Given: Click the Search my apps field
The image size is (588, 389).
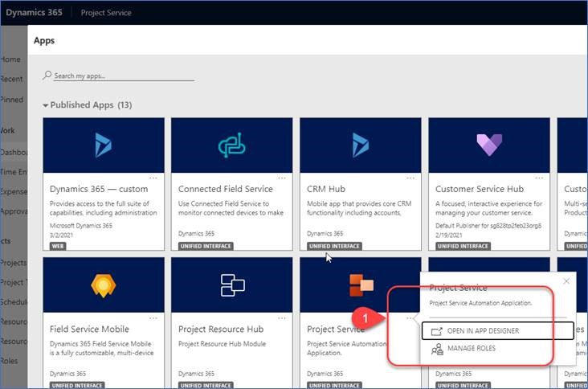Looking at the screenshot, I should pyautogui.click(x=122, y=76).
